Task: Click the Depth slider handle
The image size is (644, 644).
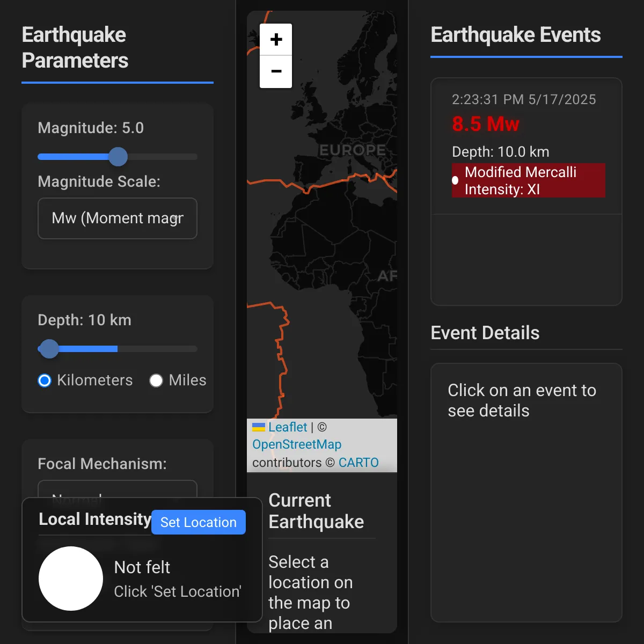Action: click(x=49, y=349)
